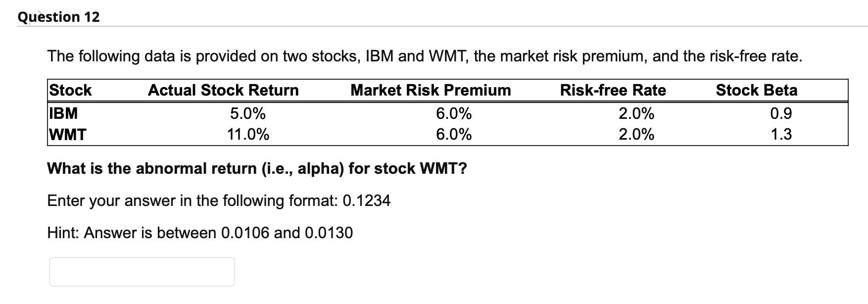Screen dimensions: 868x304
Task: Click the Risk-free Rate header
Action: point(613,90)
